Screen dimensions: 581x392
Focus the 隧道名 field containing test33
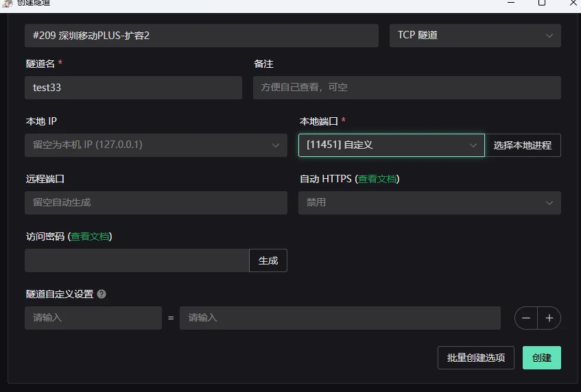pos(133,88)
